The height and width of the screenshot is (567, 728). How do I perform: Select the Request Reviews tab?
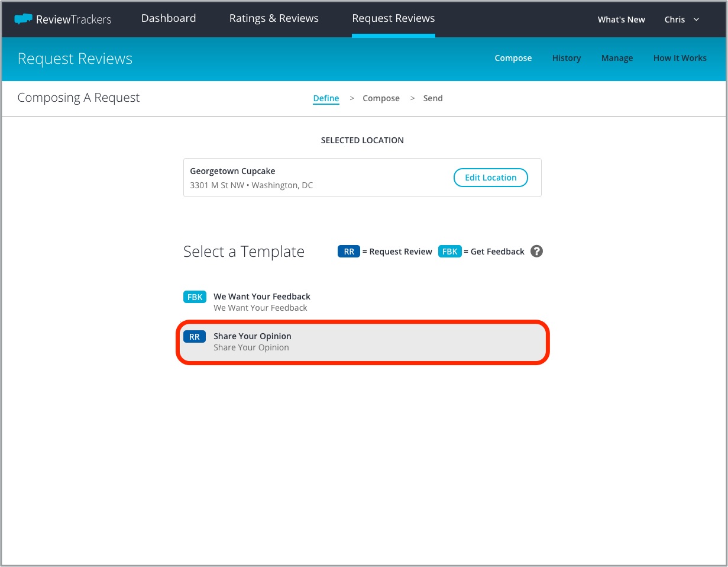click(x=393, y=18)
